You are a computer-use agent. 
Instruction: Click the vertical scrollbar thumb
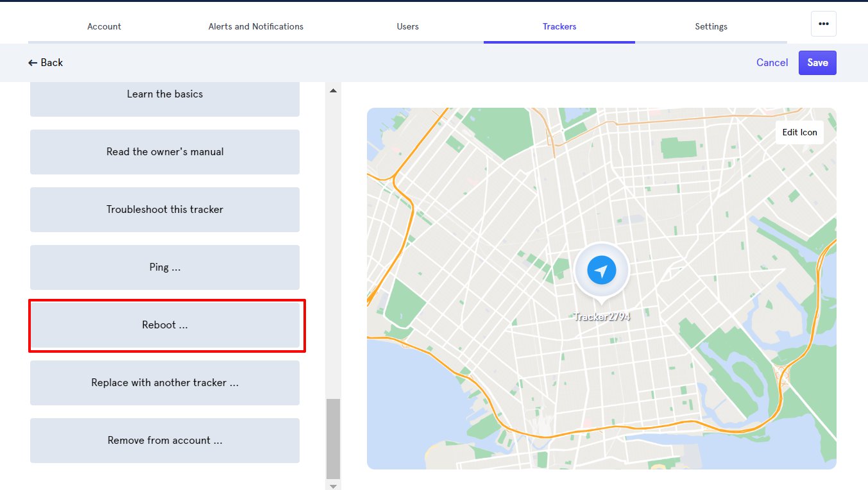[x=333, y=439]
